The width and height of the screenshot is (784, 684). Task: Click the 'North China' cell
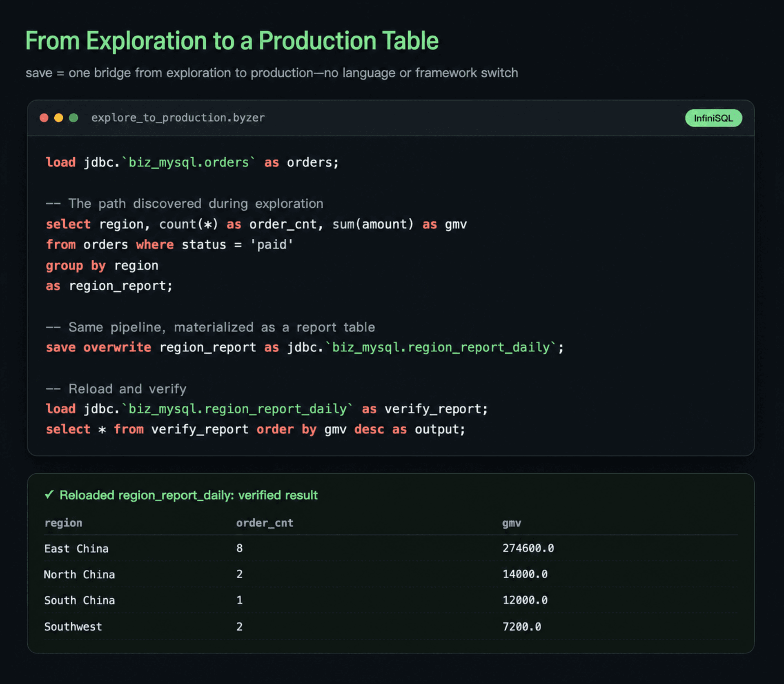(x=80, y=574)
